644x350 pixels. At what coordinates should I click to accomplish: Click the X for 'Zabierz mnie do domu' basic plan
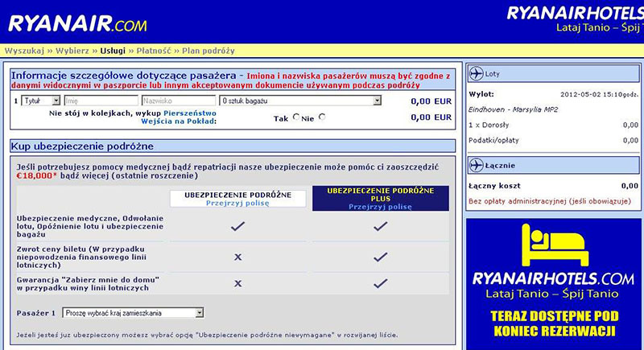point(237,283)
